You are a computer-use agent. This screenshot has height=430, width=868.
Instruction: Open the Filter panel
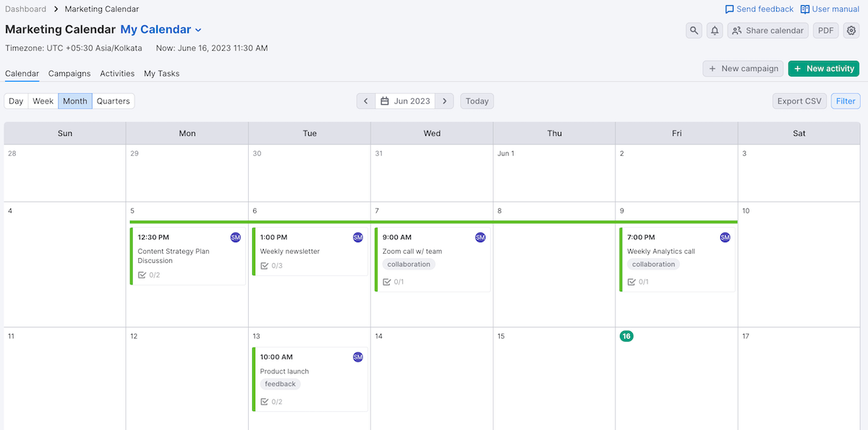click(x=846, y=101)
